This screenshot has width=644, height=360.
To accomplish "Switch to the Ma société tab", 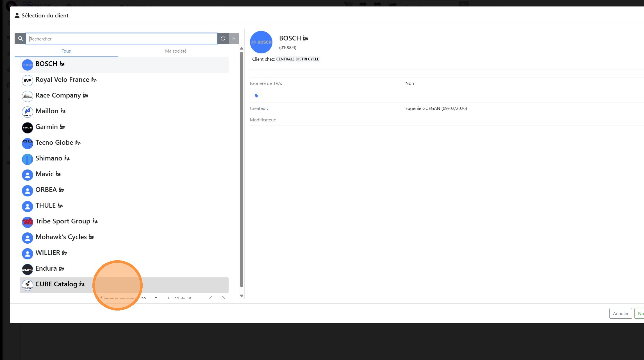I will pos(176,51).
